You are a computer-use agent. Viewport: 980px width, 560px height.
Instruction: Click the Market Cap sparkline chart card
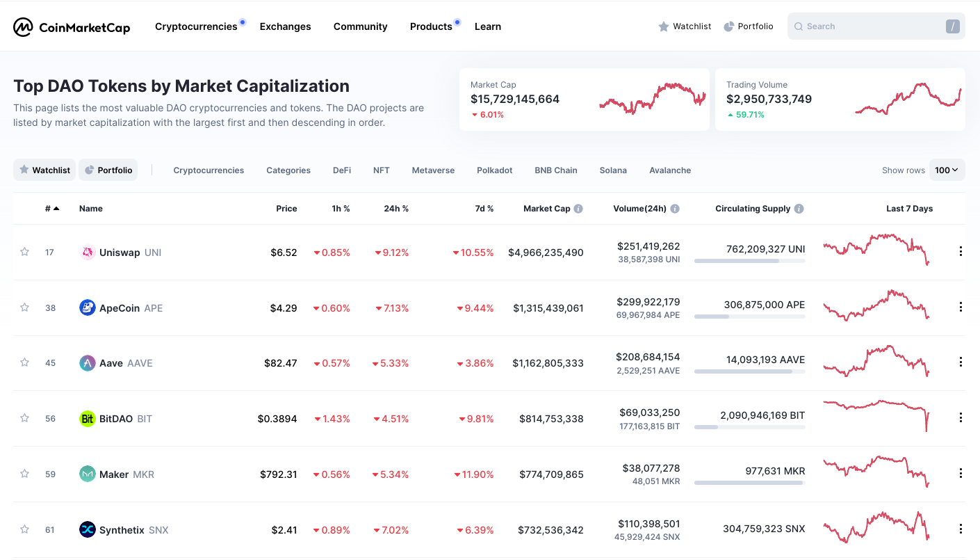click(584, 99)
